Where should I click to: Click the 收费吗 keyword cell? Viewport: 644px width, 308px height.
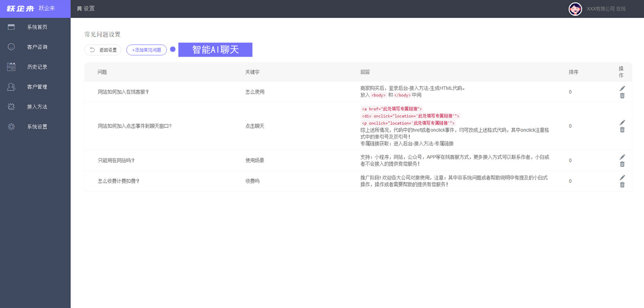click(252, 181)
